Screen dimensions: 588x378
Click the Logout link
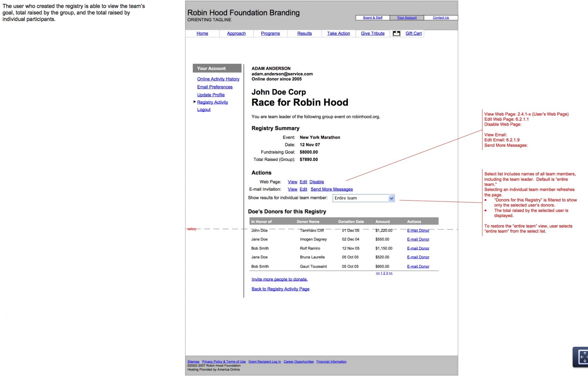204,110
